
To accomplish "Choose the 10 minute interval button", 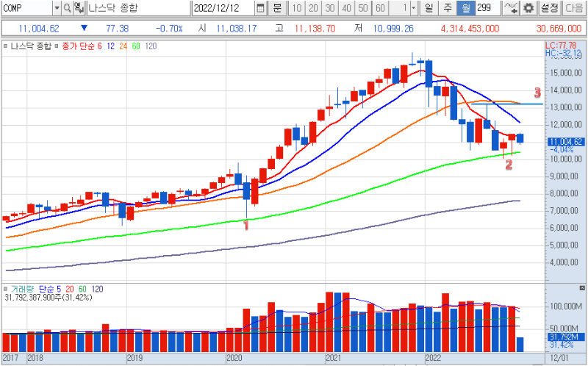I will pyautogui.click(x=297, y=8).
